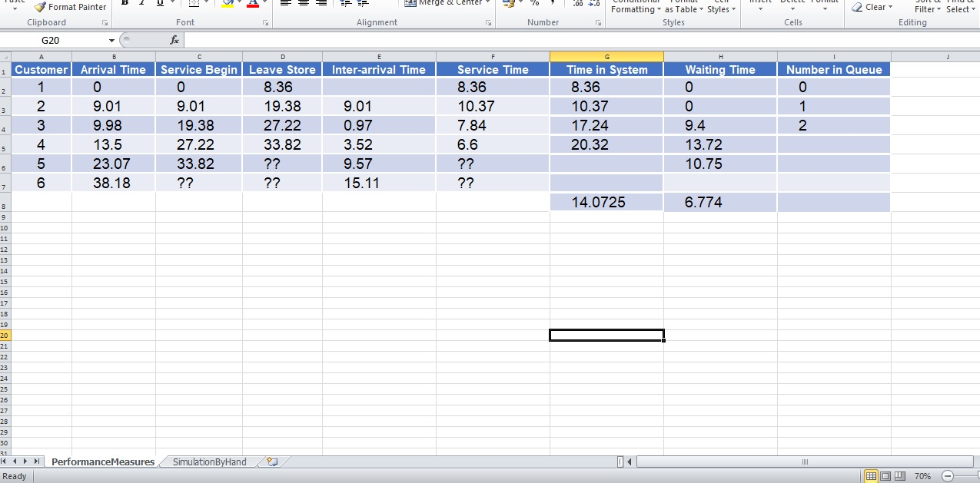Click the Percent Style icon
The height and width of the screenshot is (483, 980).
(x=536, y=3)
